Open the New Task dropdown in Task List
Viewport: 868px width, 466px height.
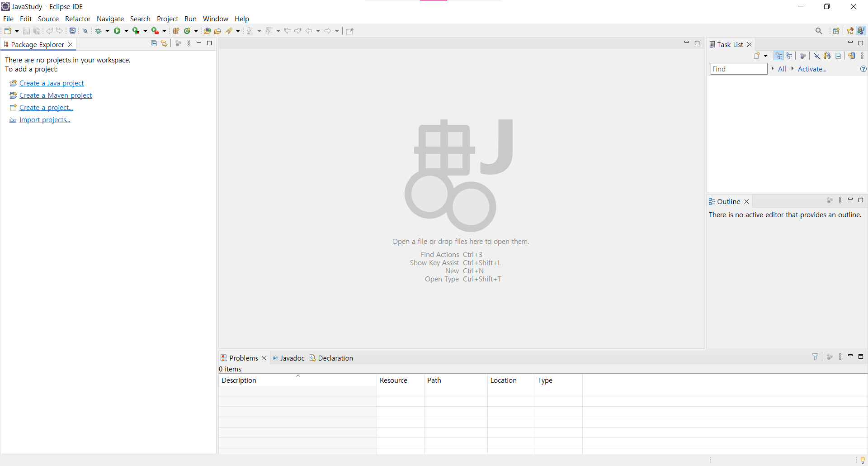tap(766, 56)
